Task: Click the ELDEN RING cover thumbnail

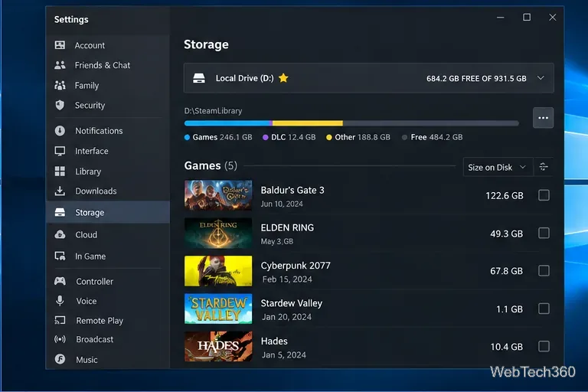Action: tap(218, 233)
